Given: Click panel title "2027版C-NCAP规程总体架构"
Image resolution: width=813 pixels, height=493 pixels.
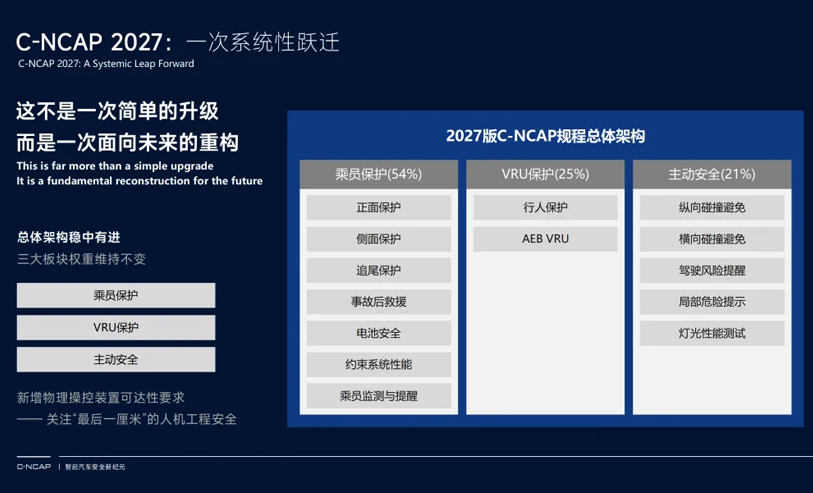Looking at the screenshot, I should (x=545, y=136).
